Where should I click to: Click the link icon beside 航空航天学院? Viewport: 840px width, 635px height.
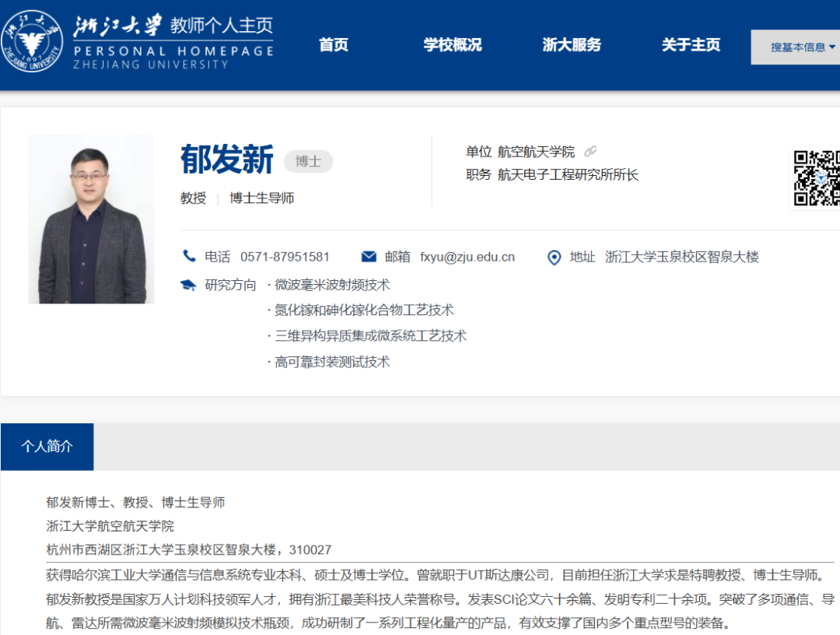pyautogui.click(x=590, y=152)
